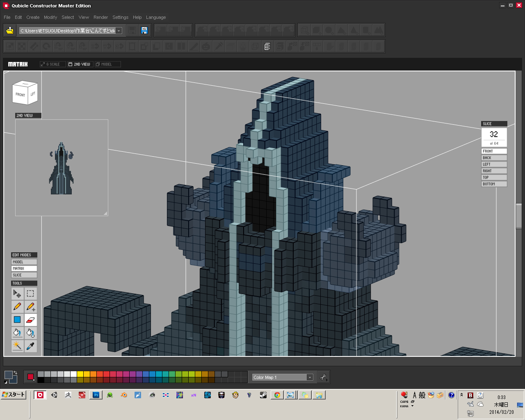Select the paint bucket with circle tool

click(x=30, y=333)
